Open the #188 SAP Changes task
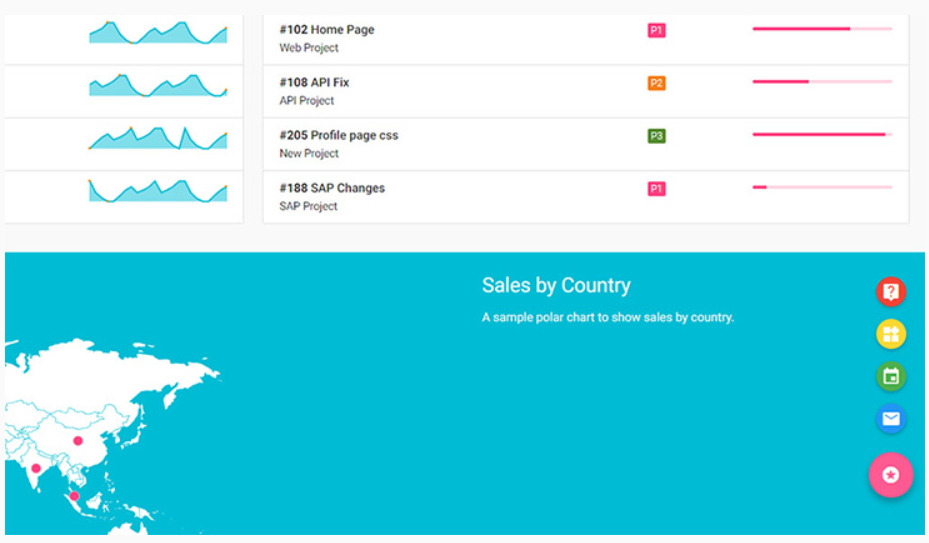Screen dimensions: 929x543 point(332,188)
